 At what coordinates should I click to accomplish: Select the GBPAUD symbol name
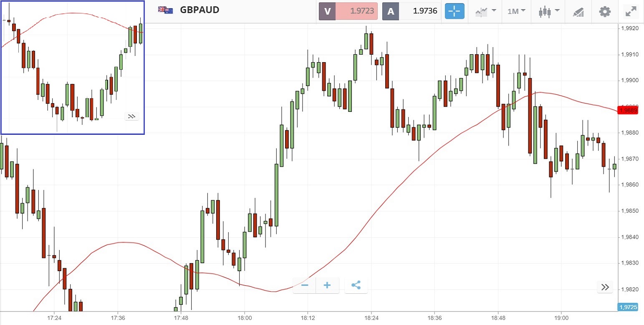coord(200,10)
